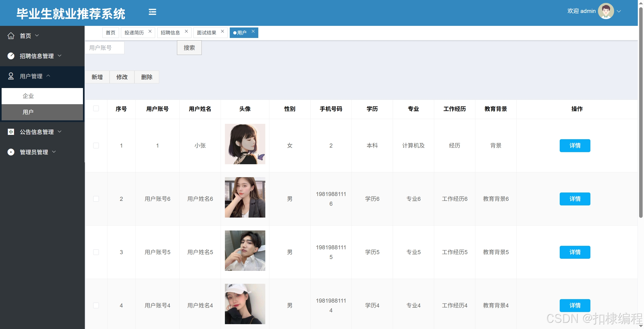Viewport: 644px width, 329px height.
Task: Focus the 用户账号 search field
Action: (x=105, y=48)
